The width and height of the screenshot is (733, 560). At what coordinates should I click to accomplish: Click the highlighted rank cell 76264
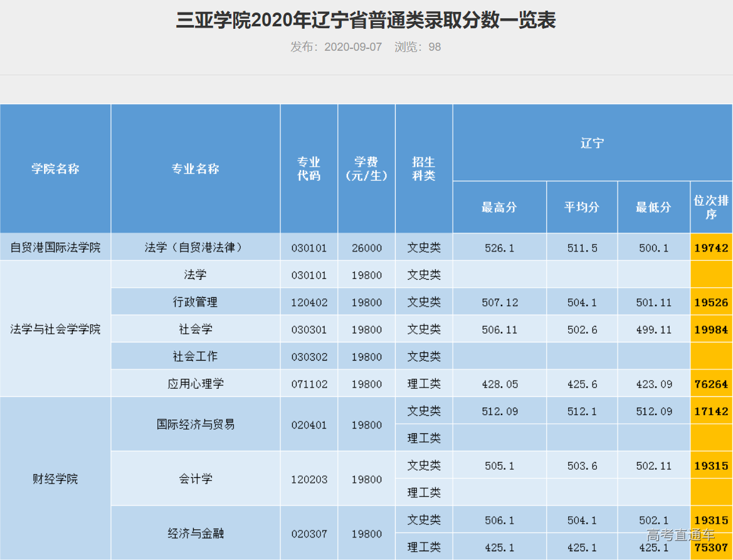711,384
